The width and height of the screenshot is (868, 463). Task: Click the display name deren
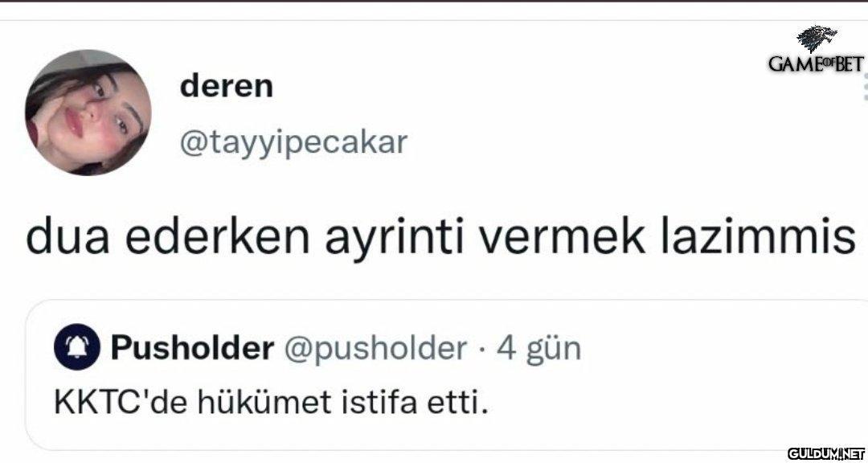227,86
